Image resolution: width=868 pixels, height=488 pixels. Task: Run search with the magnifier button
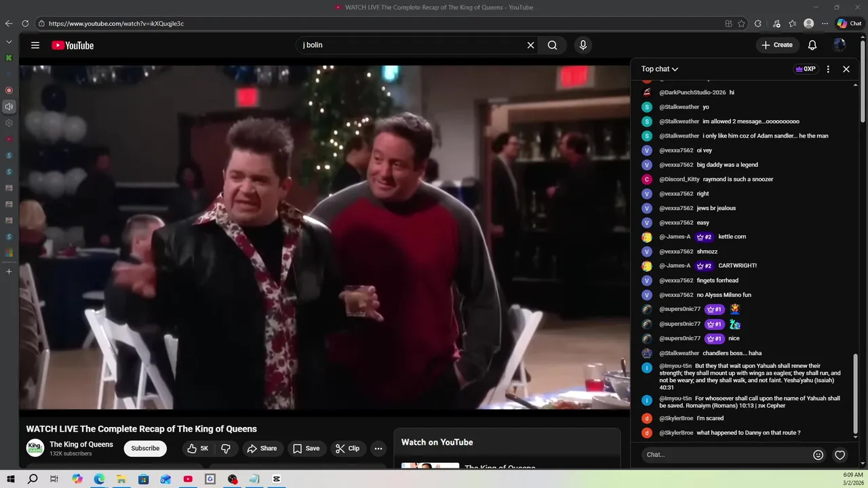pos(553,45)
